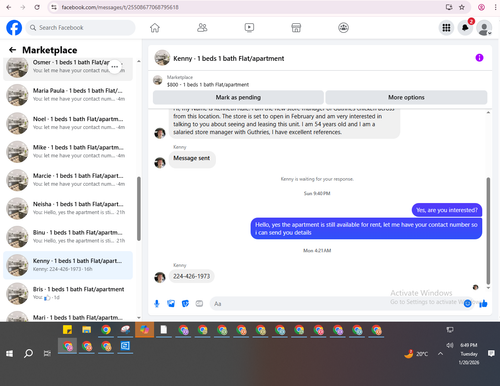Click the More options button

(x=406, y=97)
